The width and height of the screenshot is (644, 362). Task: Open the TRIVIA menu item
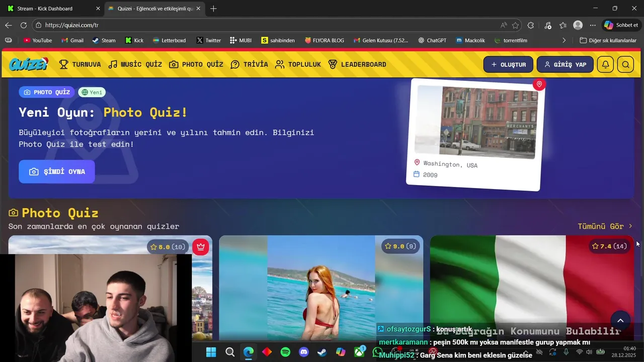(249, 64)
